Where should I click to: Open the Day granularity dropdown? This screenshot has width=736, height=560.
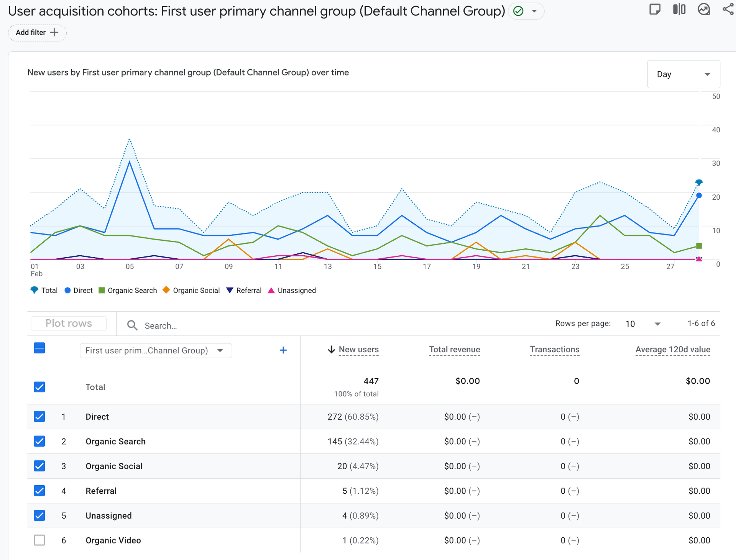pyautogui.click(x=683, y=74)
